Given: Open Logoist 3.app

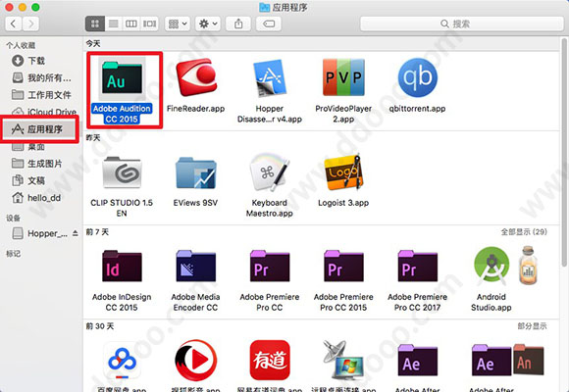Looking at the screenshot, I should pyautogui.click(x=343, y=171).
